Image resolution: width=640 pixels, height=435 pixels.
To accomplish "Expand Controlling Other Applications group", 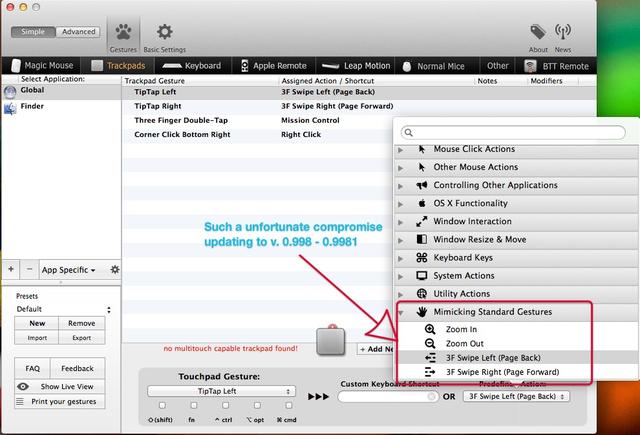I will 400,186.
